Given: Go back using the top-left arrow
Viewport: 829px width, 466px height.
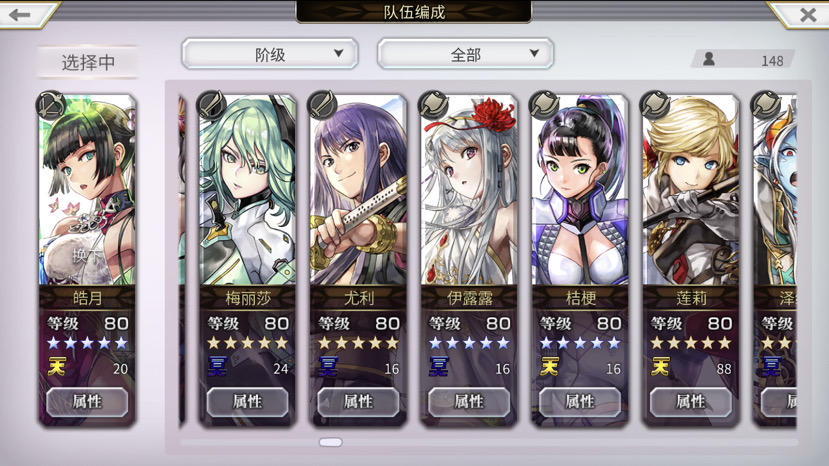Looking at the screenshot, I should tap(20, 14).
